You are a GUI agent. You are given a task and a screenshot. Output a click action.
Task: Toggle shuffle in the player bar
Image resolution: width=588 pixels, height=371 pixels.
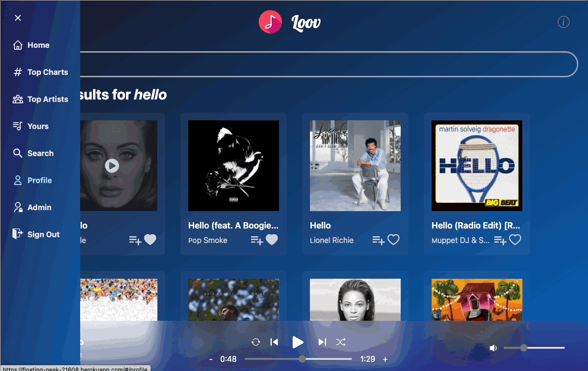pos(341,342)
